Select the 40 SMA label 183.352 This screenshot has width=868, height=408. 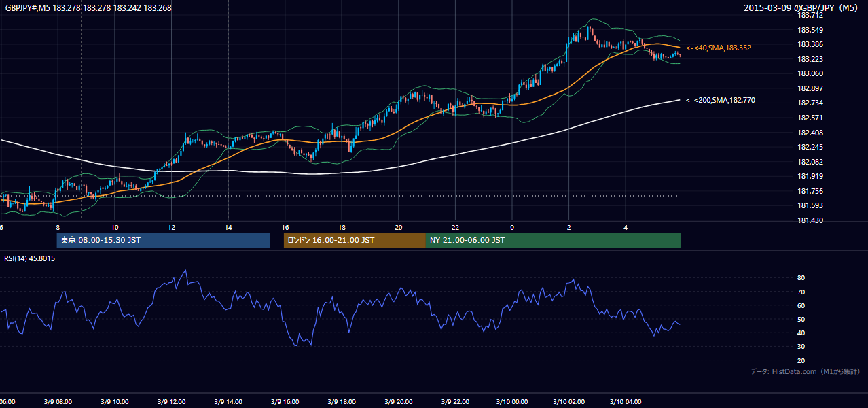pos(719,48)
